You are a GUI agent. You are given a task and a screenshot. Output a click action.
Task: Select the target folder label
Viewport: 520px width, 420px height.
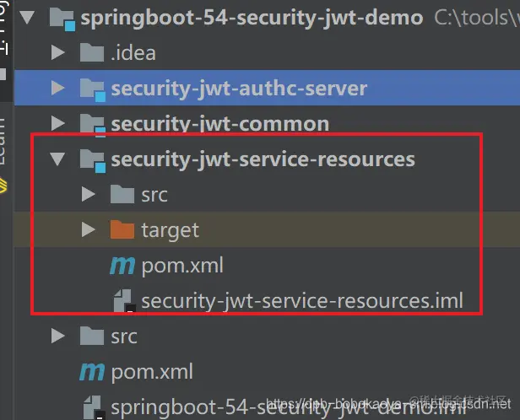point(171,231)
